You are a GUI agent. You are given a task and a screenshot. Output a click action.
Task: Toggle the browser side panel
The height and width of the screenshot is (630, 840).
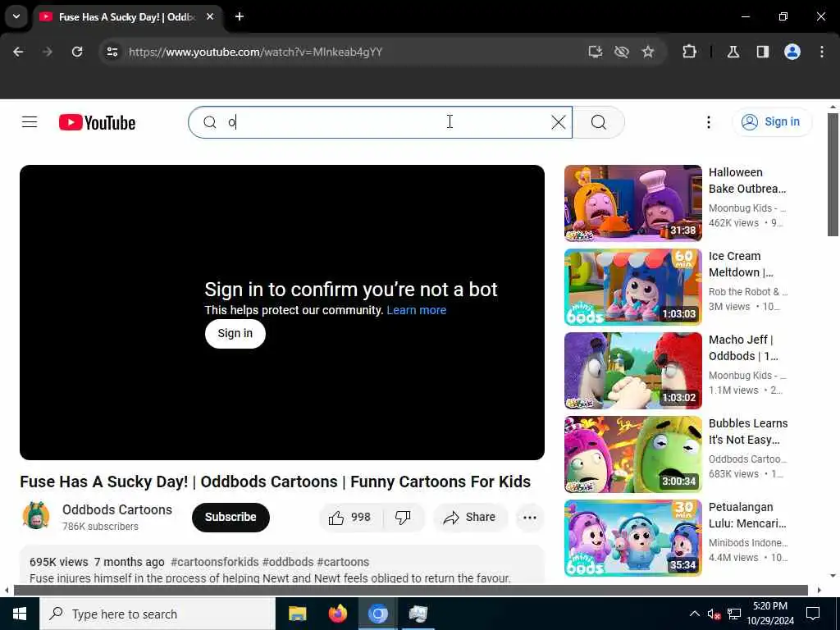pyautogui.click(x=762, y=52)
